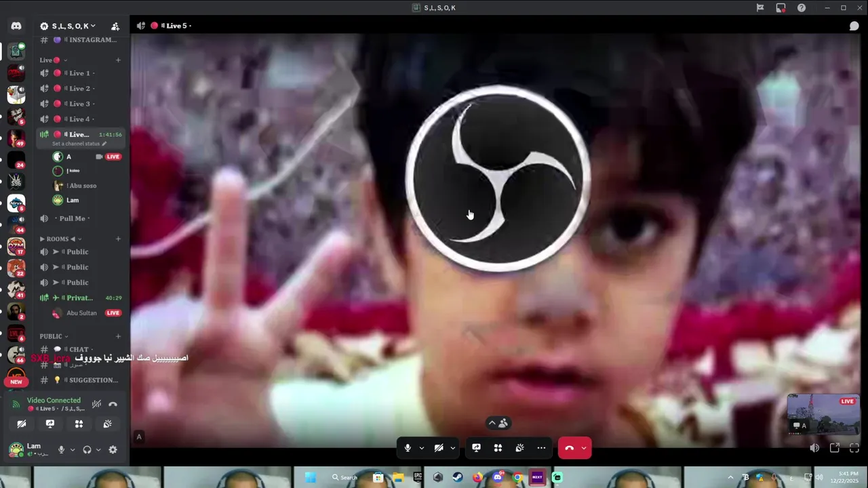Toggle microphone mute in call controls
The width and height of the screenshot is (868, 488).
pos(408,448)
